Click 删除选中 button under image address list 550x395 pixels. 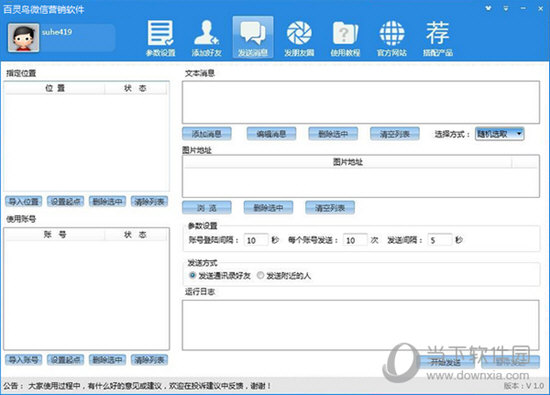click(x=268, y=208)
